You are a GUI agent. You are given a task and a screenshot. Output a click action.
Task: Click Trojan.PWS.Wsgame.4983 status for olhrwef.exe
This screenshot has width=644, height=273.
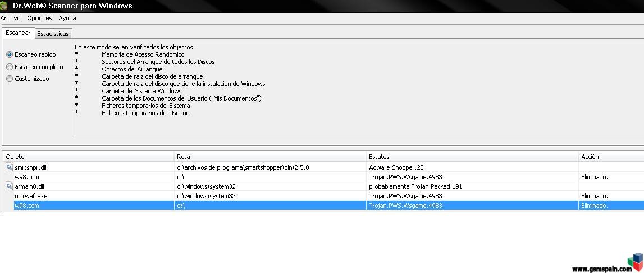pos(405,196)
